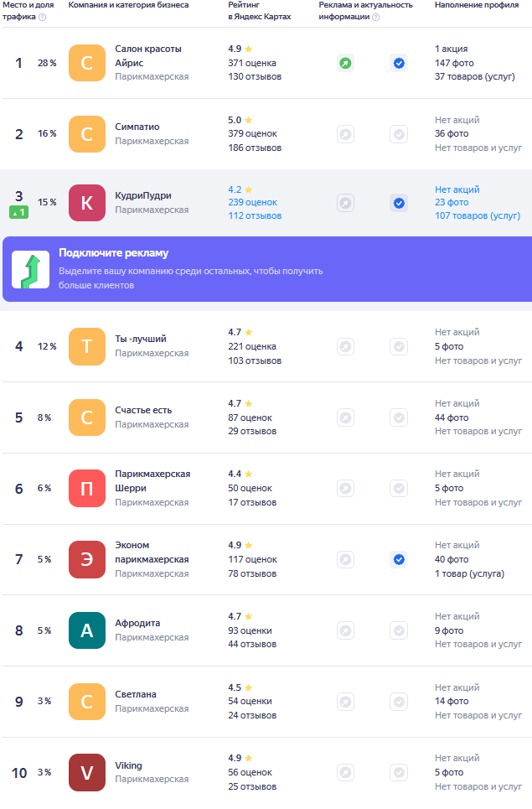Click the '1 товар (услуга)' text
This screenshot has height=809, width=532.
(x=470, y=573)
